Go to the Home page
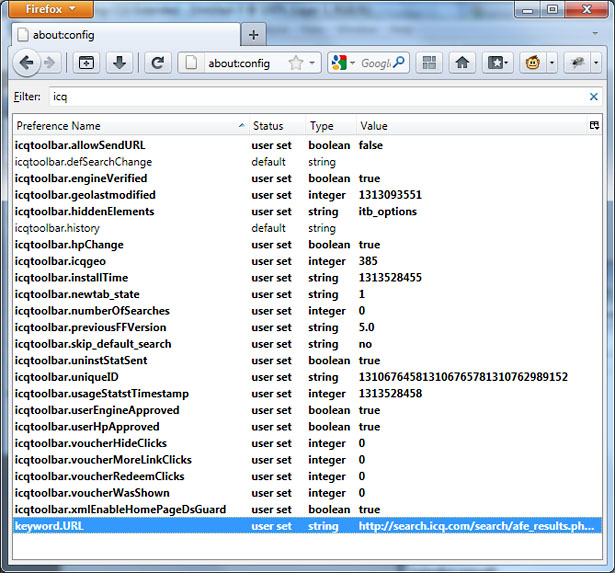 pyautogui.click(x=461, y=63)
